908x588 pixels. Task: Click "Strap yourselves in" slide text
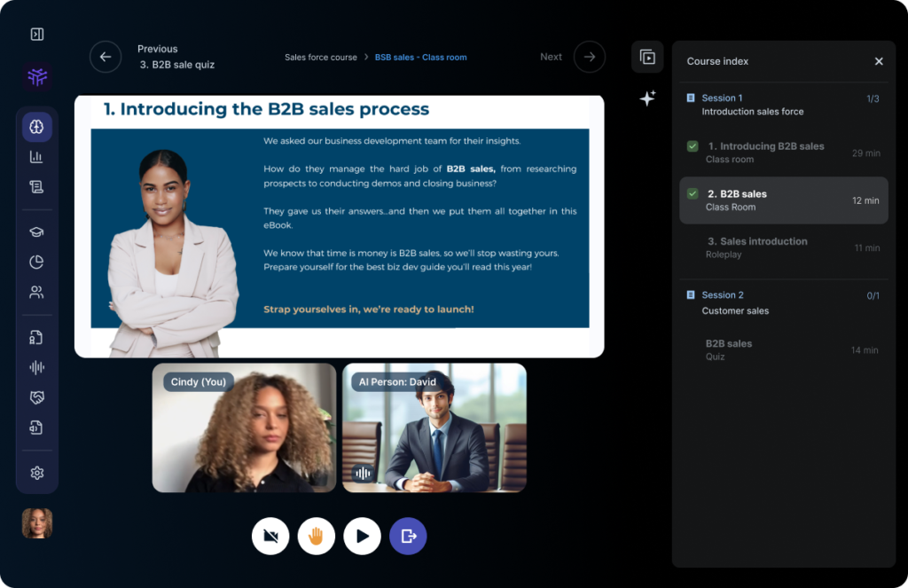coord(368,310)
